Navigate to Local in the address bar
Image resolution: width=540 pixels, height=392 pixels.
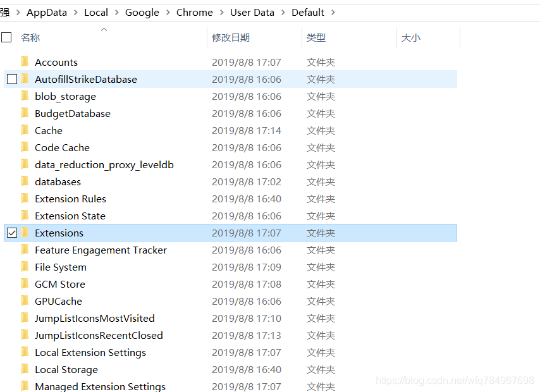(x=96, y=13)
